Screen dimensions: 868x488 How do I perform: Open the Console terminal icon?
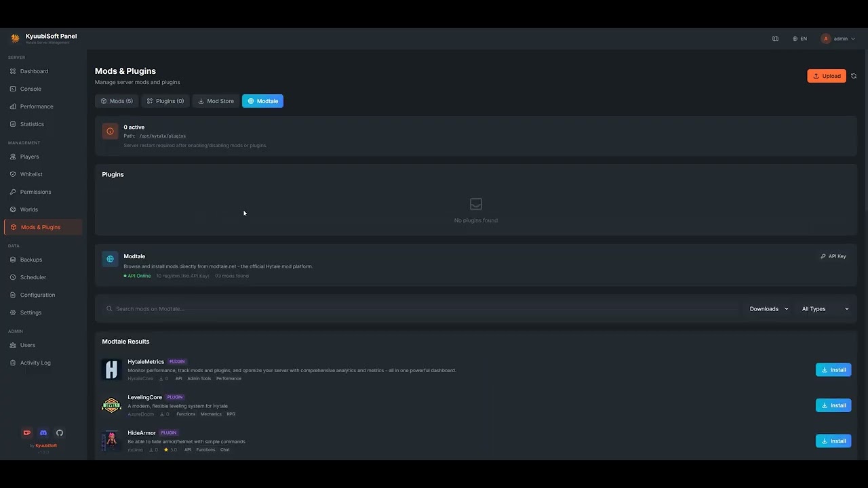pyautogui.click(x=13, y=89)
